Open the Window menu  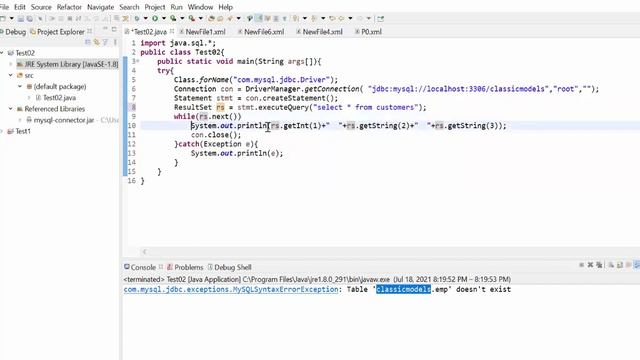click(200, 7)
